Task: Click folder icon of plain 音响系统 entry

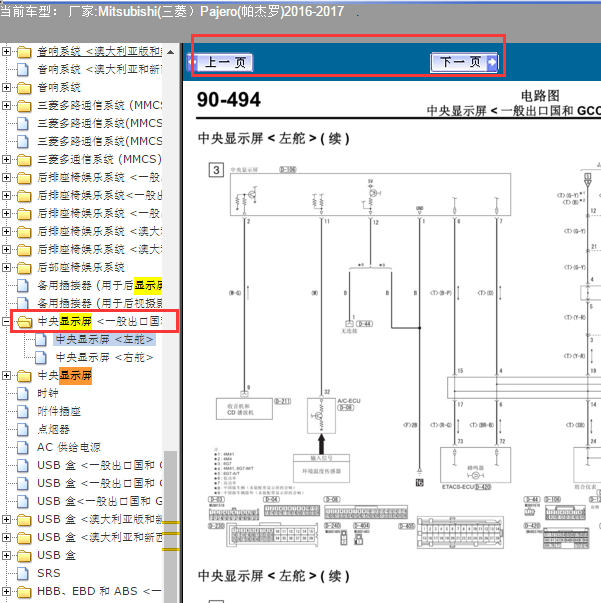Action: [24, 88]
